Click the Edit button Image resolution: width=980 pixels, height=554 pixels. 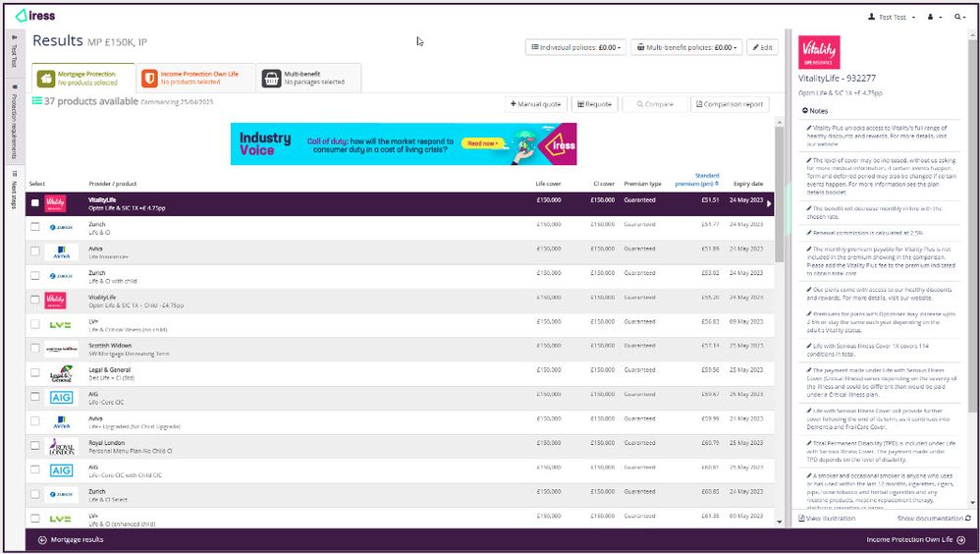click(x=763, y=47)
